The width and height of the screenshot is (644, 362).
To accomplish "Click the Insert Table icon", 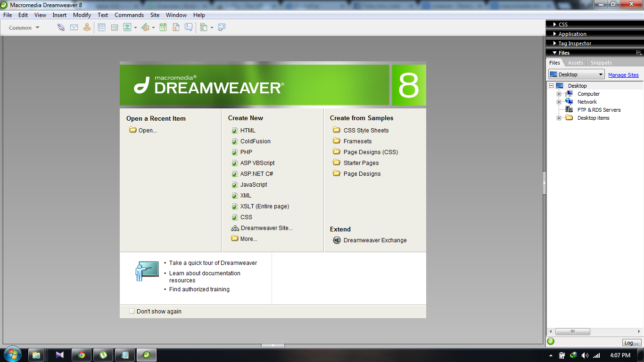I will point(101,27).
